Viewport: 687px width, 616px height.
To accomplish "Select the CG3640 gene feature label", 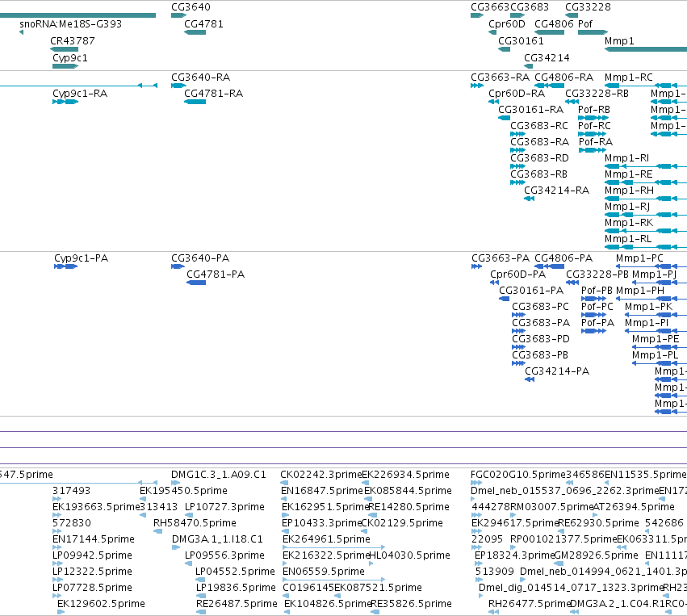I will click(x=191, y=7).
